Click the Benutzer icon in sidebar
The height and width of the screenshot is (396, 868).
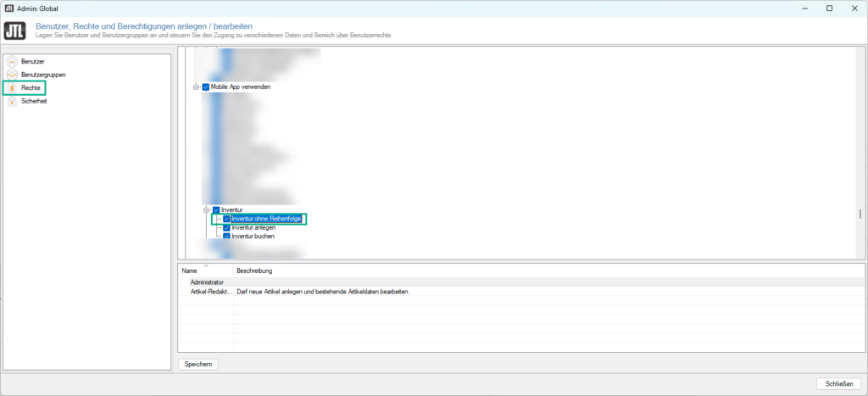point(12,62)
